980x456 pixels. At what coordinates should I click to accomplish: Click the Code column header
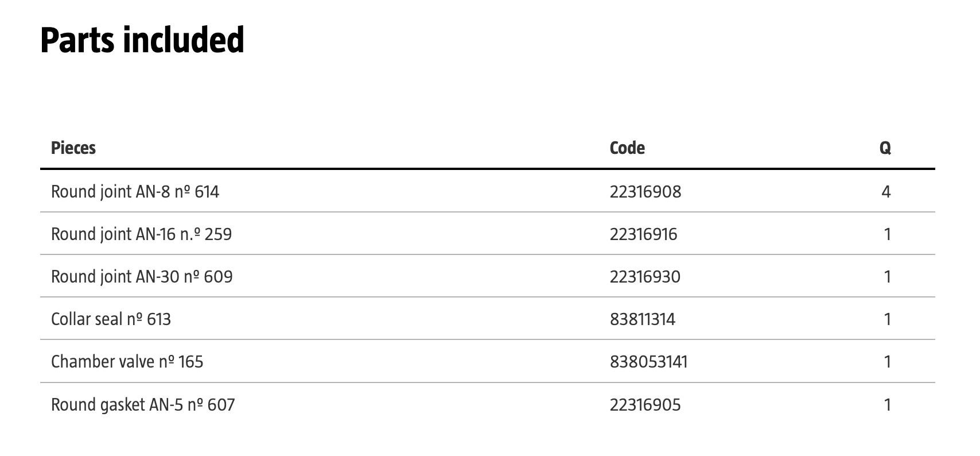click(627, 148)
